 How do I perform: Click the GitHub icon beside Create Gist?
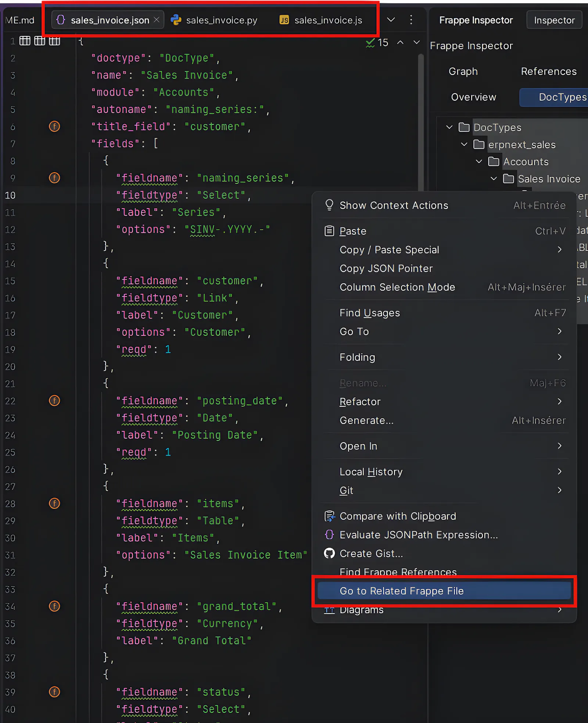[x=330, y=553]
